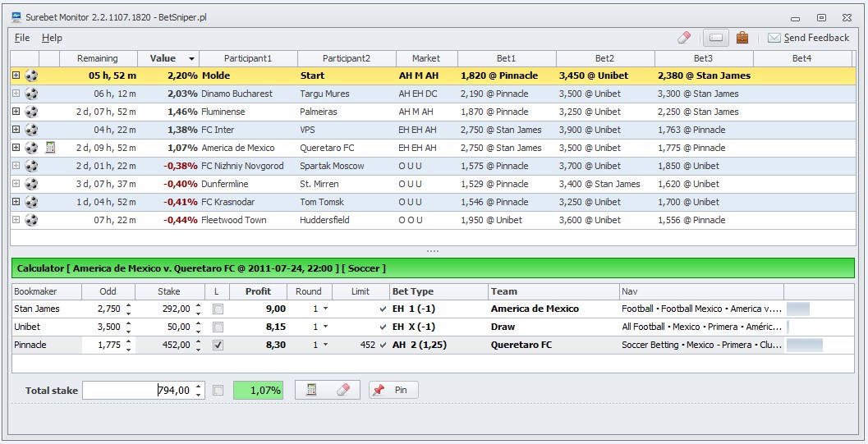
Task: Toggle the panel view button beside the briefcase
Action: 715,38
